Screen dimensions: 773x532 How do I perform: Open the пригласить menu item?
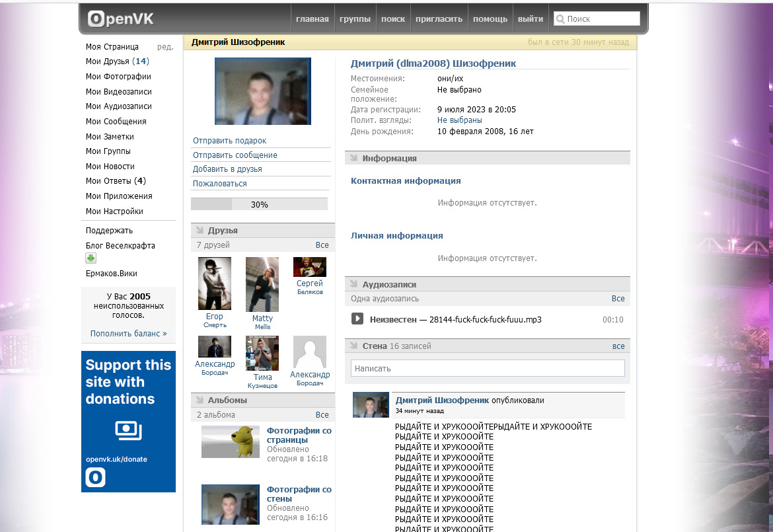tap(439, 19)
